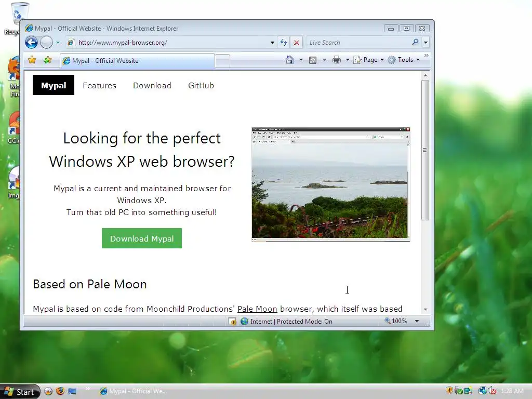The image size is (532, 399).
Task: Open the GitHub nav link
Action: point(201,86)
